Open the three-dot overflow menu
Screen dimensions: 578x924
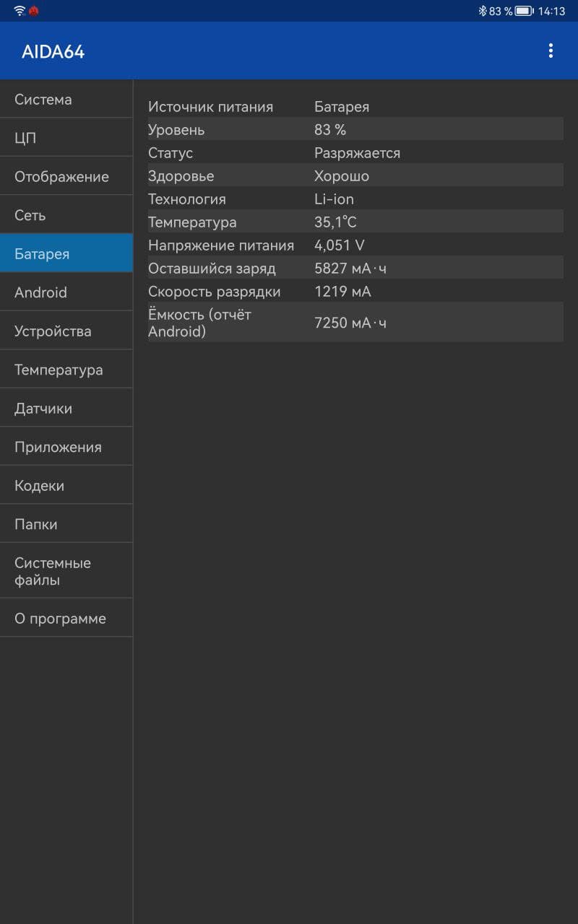click(551, 51)
